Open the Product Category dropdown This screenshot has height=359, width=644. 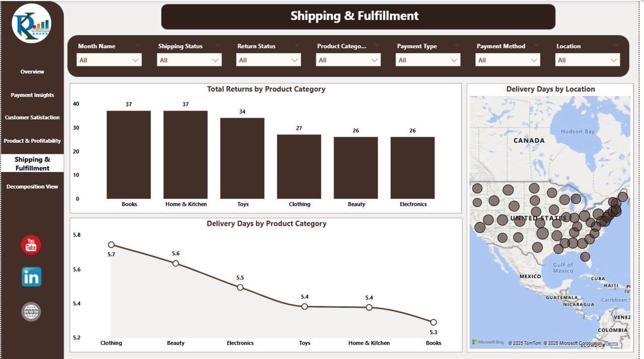(x=348, y=60)
